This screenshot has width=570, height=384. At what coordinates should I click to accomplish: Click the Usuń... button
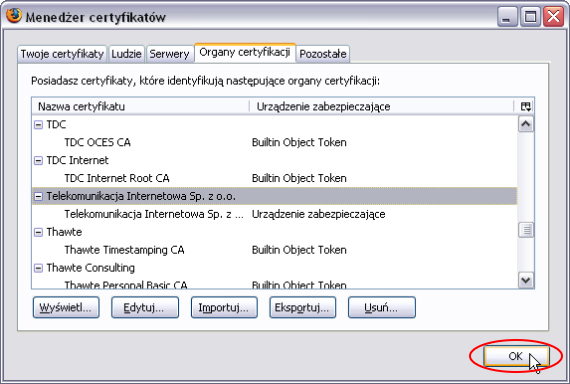382,308
